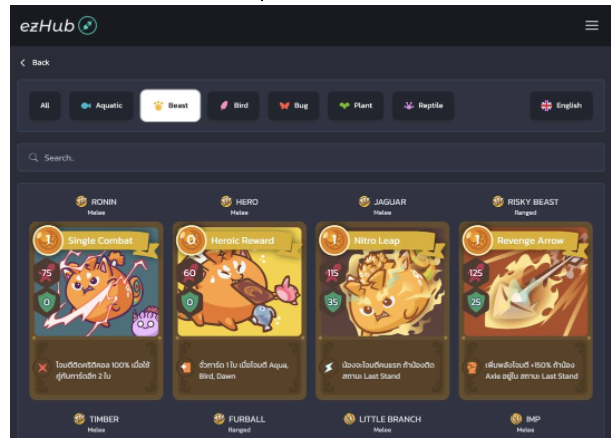Click the ezHub logo icon
Viewport: 611px width, 440px height.
pyautogui.click(x=88, y=26)
